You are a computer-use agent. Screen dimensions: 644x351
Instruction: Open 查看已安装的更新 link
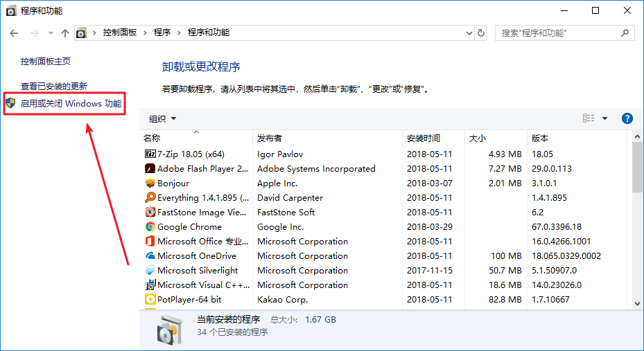point(54,86)
